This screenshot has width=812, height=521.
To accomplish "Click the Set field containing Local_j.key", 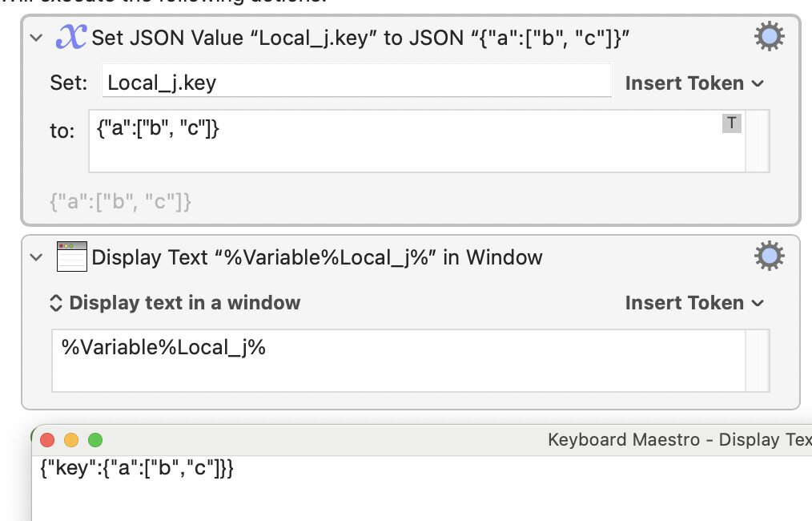I will click(357, 80).
